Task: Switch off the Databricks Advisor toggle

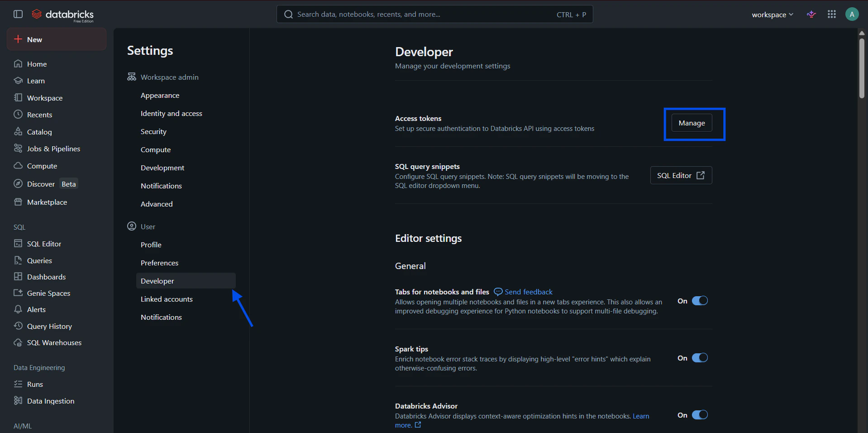Action: click(x=700, y=415)
